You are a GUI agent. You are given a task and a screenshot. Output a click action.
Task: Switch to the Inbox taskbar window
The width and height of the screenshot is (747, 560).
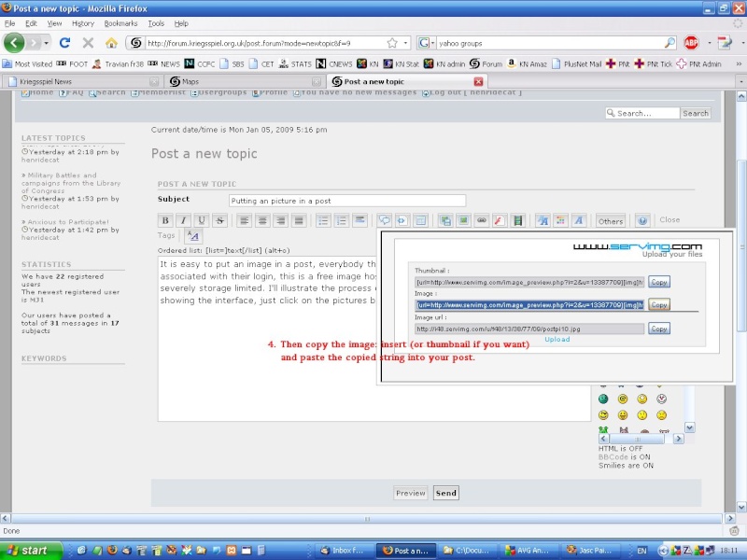343,551
